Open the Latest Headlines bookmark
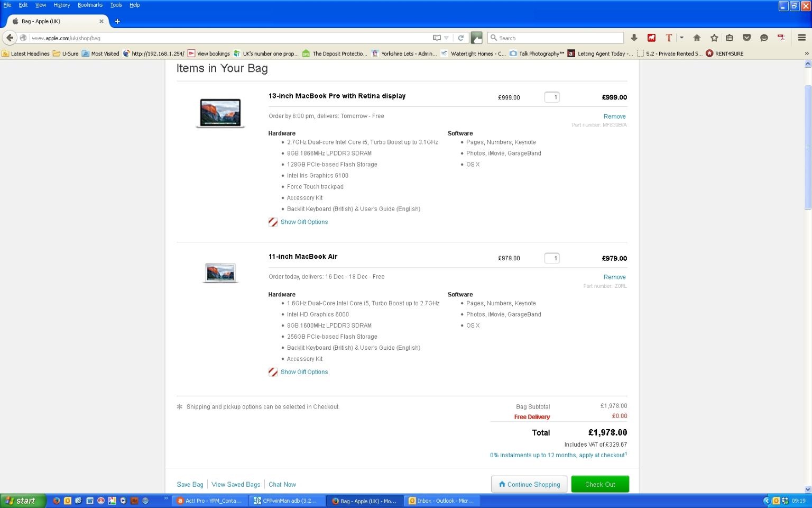Screen dimensions: 812x508 click(x=26, y=53)
